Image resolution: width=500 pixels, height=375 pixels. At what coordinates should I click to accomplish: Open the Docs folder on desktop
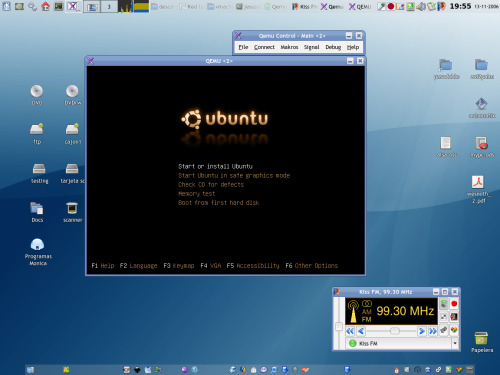point(37,212)
